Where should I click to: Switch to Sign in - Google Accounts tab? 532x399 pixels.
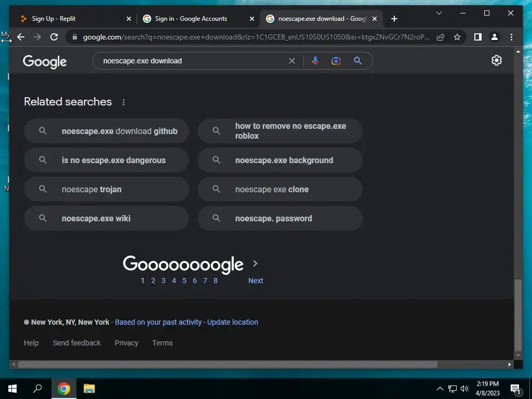198,19
